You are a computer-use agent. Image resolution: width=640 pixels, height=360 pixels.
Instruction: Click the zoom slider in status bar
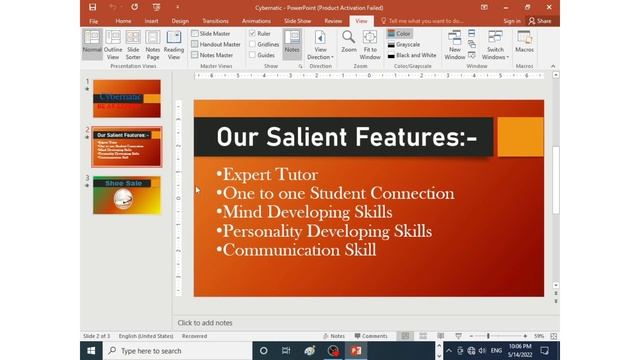[x=498, y=336]
